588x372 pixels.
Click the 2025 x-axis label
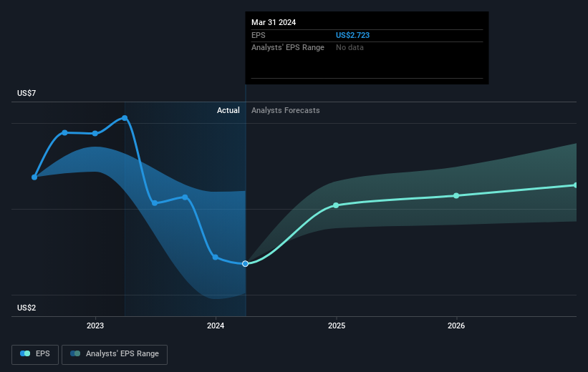pos(337,325)
